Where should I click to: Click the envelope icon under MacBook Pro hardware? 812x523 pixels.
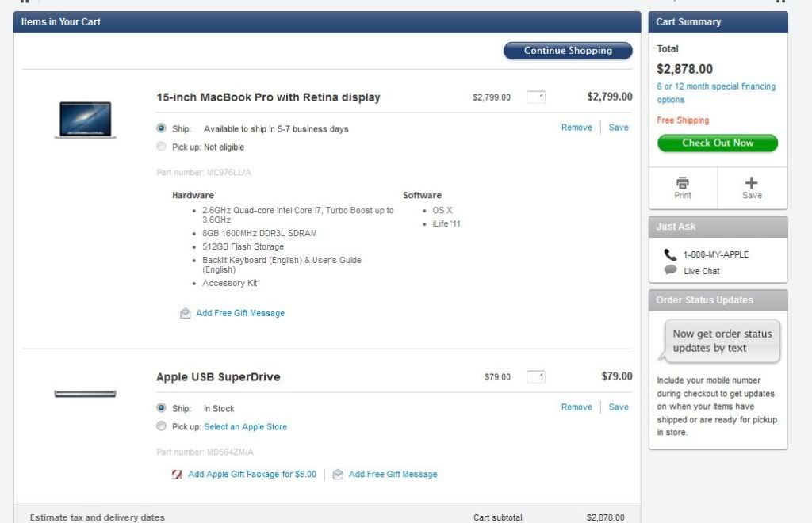click(x=186, y=313)
